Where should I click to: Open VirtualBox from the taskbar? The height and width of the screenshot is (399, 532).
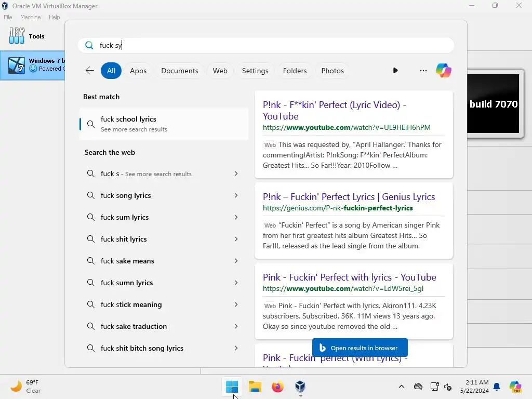(x=300, y=387)
